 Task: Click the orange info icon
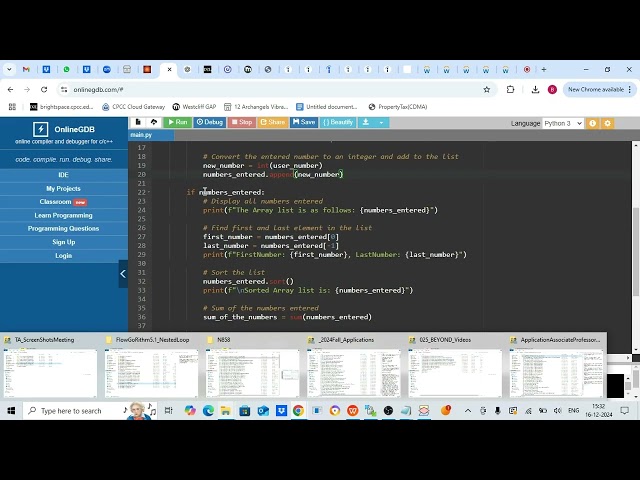coord(592,123)
